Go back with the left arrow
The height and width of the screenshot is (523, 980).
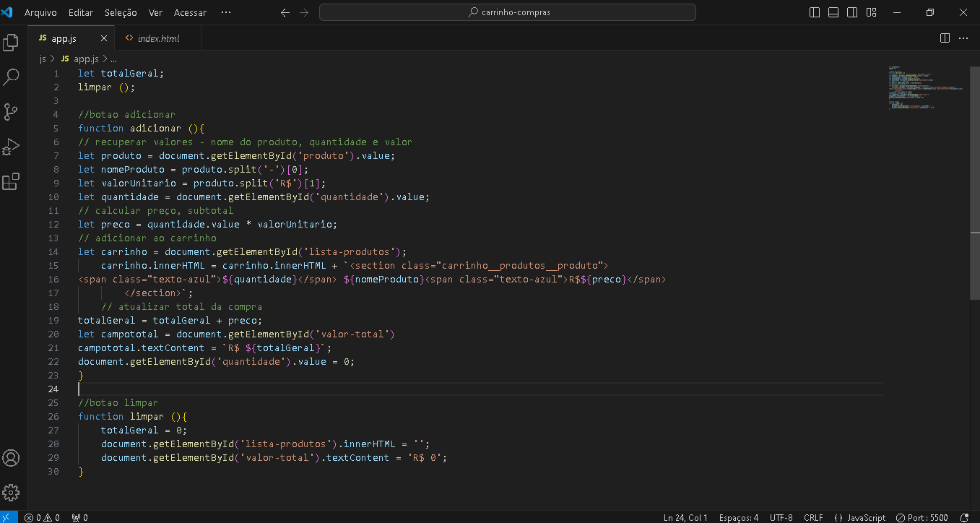click(x=285, y=12)
